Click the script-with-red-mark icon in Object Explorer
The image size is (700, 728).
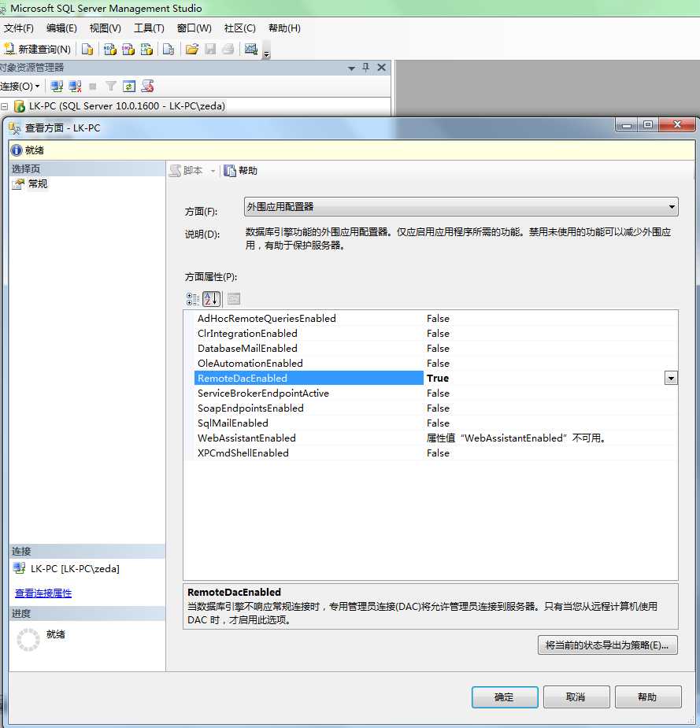pos(148,87)
